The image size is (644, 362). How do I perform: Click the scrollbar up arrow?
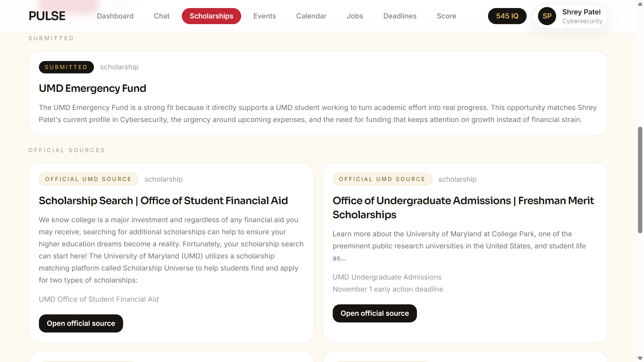(640, 4)
